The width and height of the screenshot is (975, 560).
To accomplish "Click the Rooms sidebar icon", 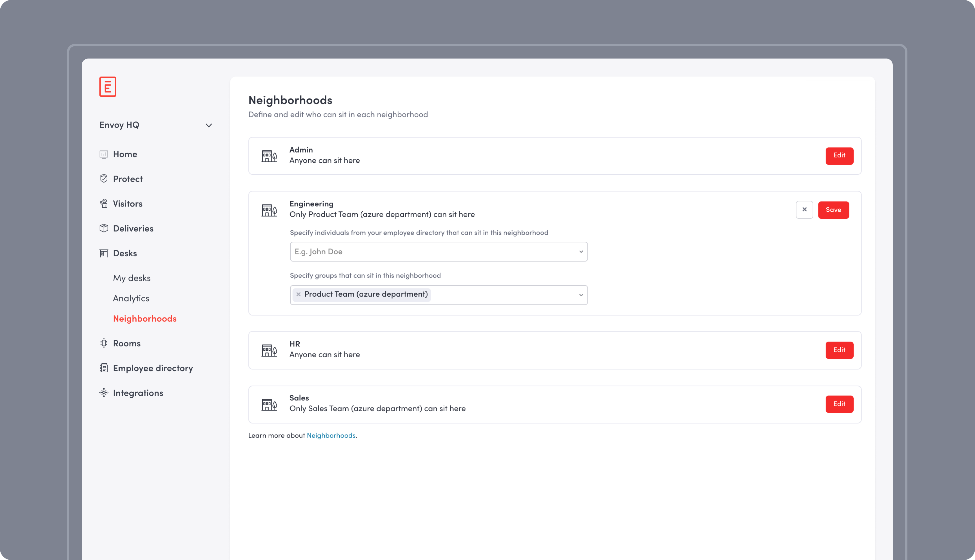I will click(104, 343).
